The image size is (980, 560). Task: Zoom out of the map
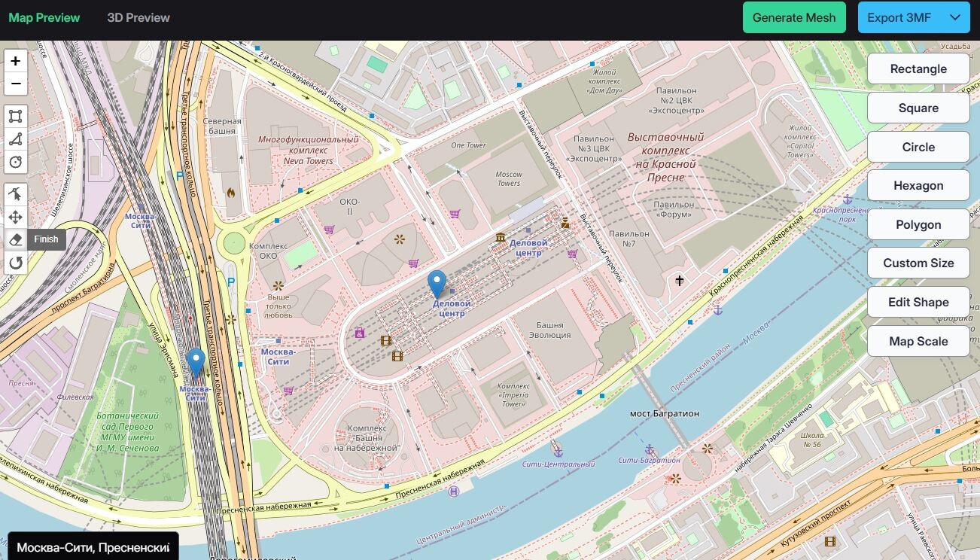coord(15,84)
